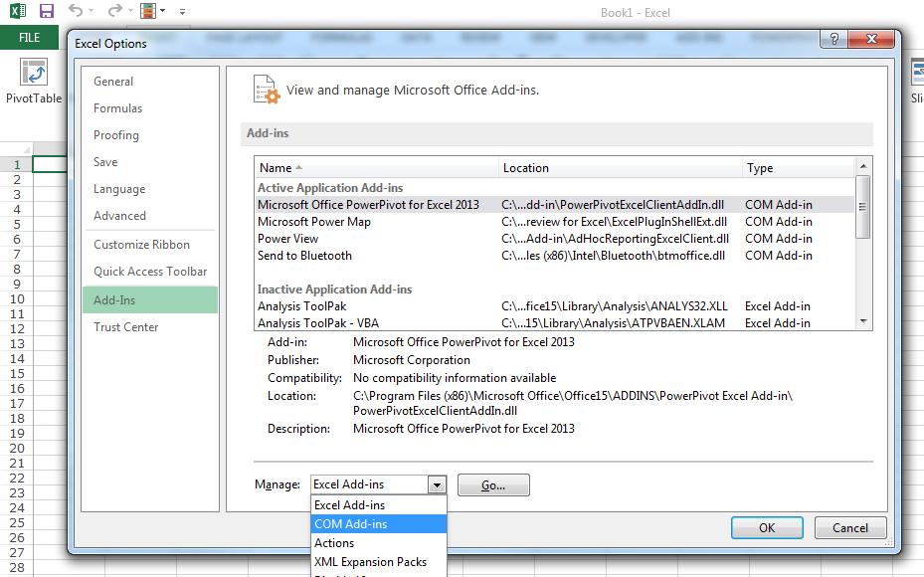
Task: Select Quick Access Toolbar category
Action: tap(150, 272)
